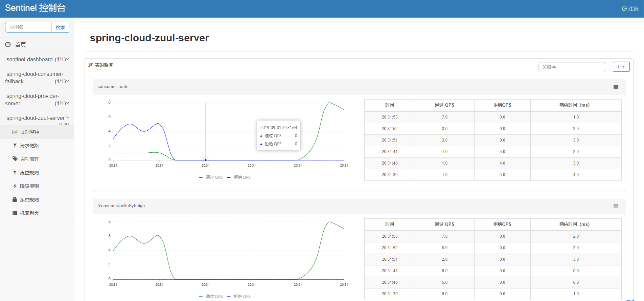This screenshot has height=301, width=644.
Task: Click spring-cloud-zuul-server page heading
Action: [149, 38]
